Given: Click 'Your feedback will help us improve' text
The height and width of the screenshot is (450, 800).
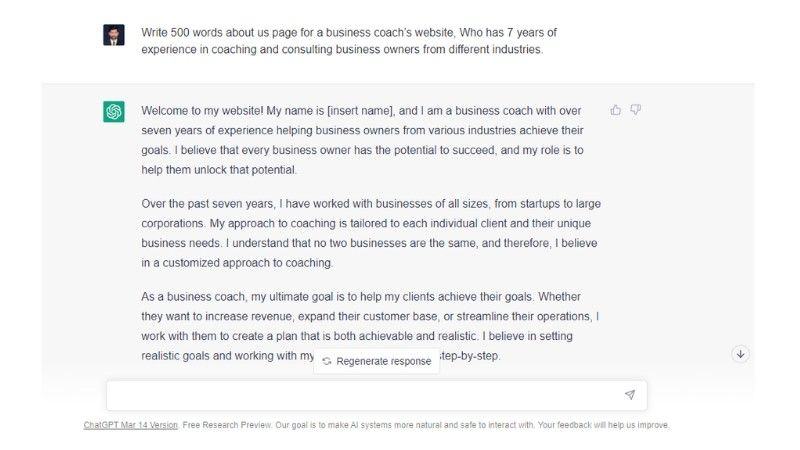Looking at the screenshot, I should [x=604, y=425].
